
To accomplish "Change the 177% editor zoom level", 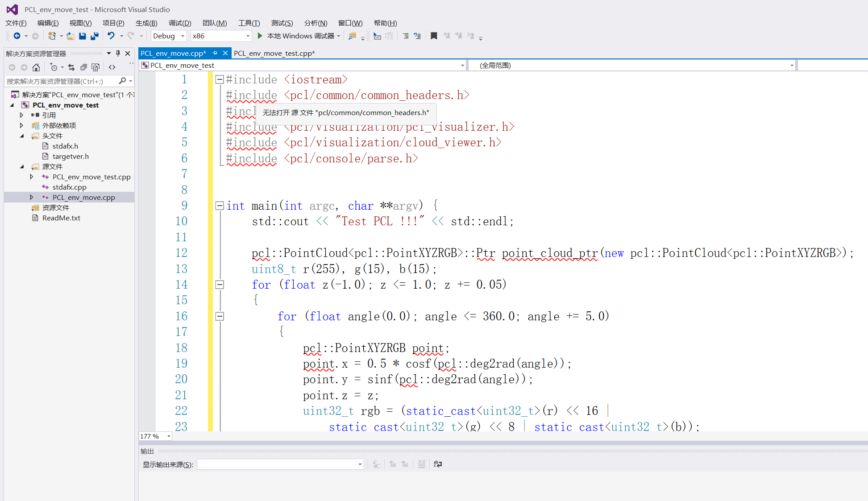I will (154, 436).
